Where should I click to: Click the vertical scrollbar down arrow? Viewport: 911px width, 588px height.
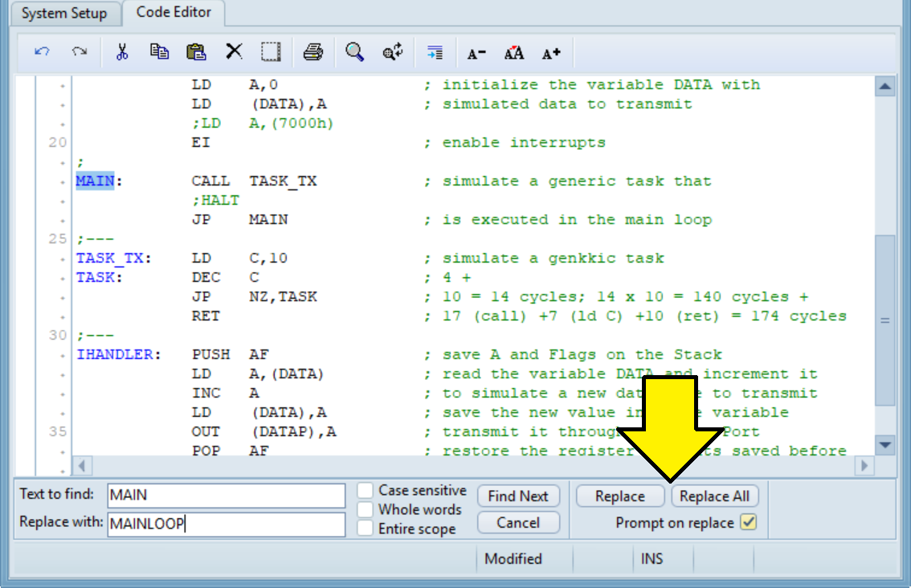point(884,445)
